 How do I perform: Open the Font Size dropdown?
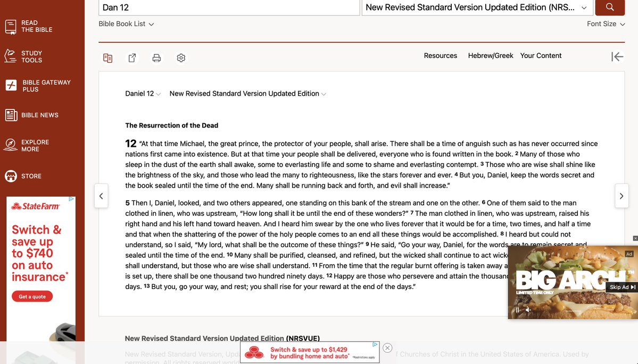(606, 24)
